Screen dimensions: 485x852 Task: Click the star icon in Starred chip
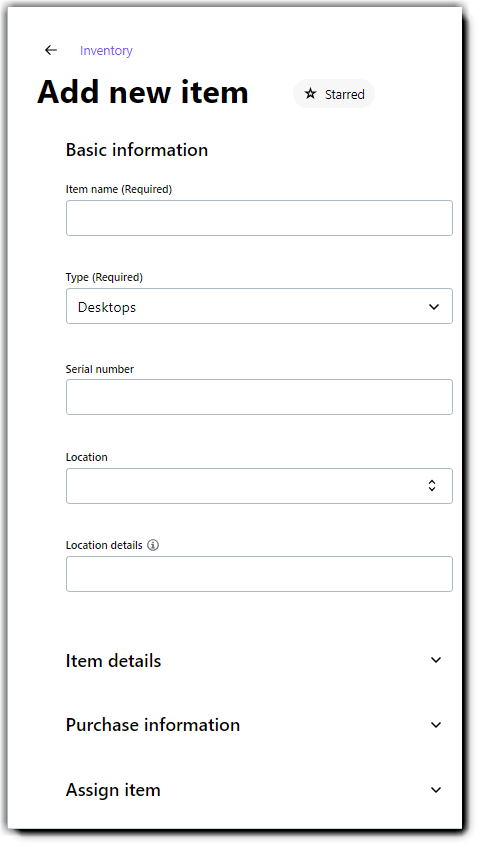311,93
